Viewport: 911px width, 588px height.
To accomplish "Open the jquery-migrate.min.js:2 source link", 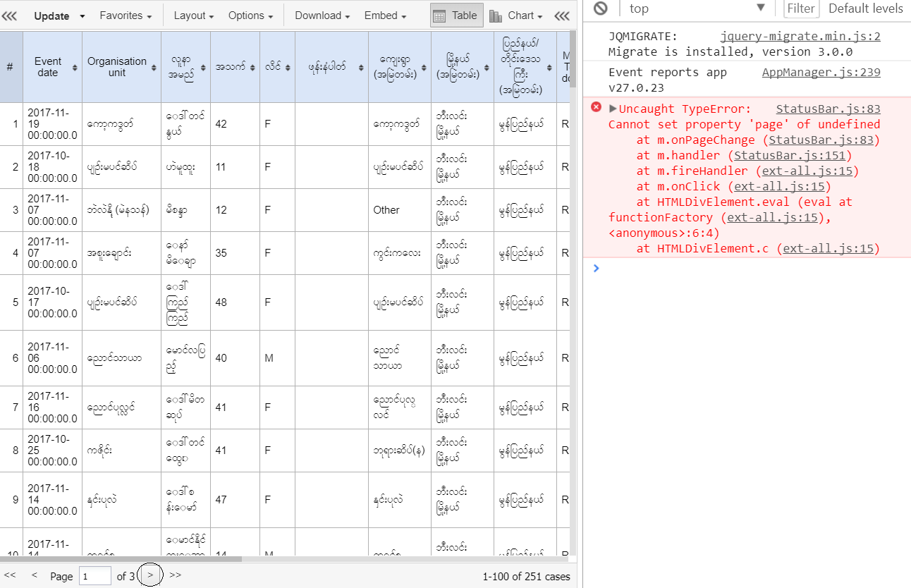I will pyautogui.click(x=800, y=37).
